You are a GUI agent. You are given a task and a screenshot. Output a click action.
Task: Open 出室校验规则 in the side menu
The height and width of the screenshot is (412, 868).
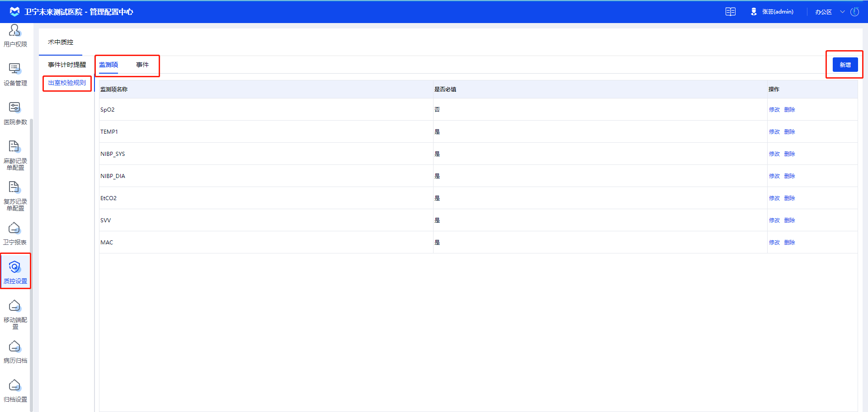click(67, 83)
